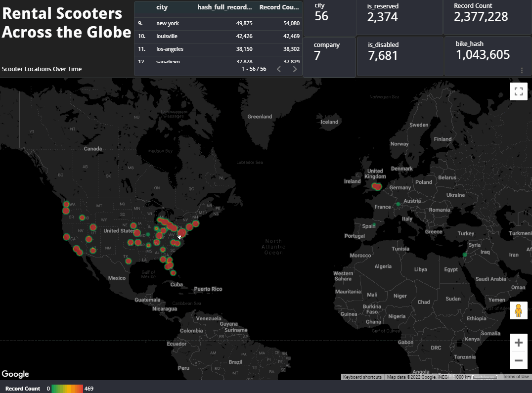Click is_disabled scorecard 7,681

coord(400,56)
